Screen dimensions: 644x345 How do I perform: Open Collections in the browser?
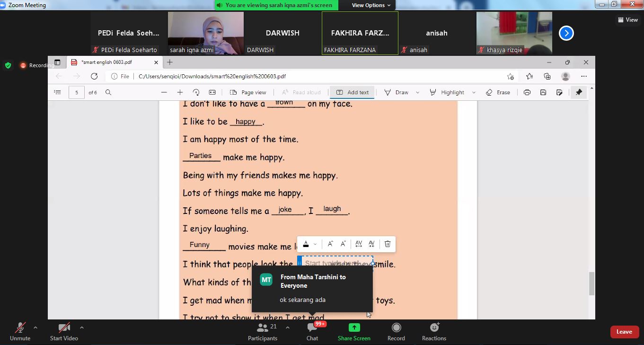tap(547, 76)
